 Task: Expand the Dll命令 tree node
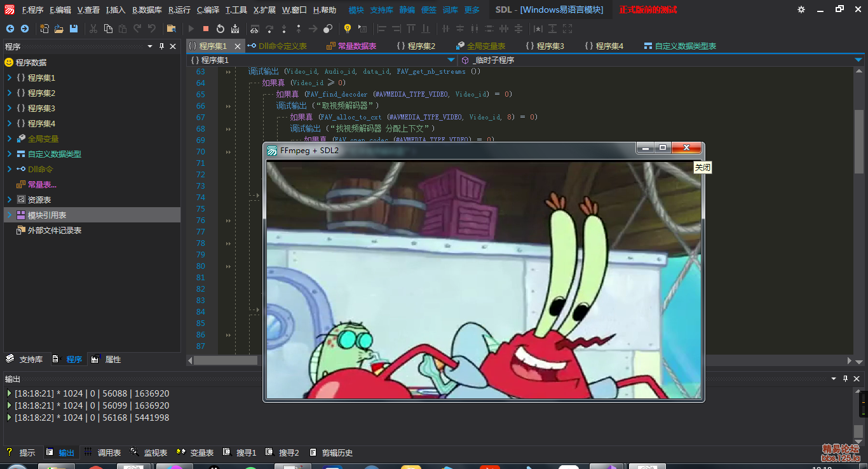(x=10, y=169)
